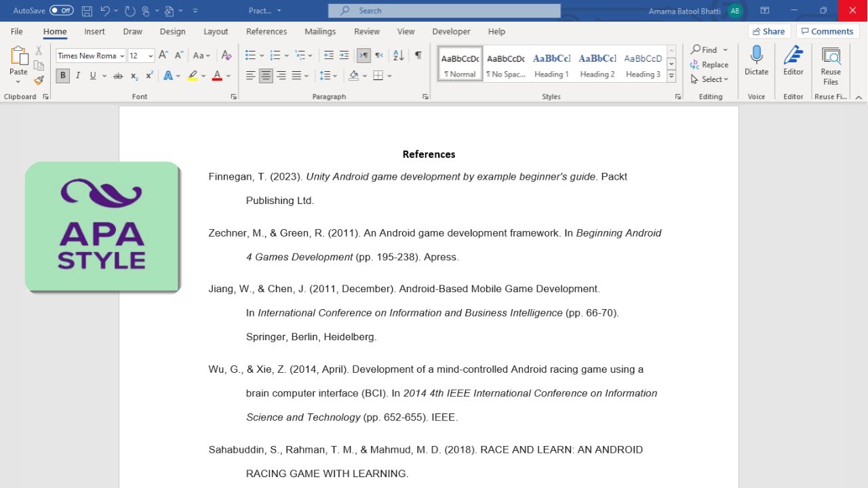Apply text effects A icon

pos(167,76)
